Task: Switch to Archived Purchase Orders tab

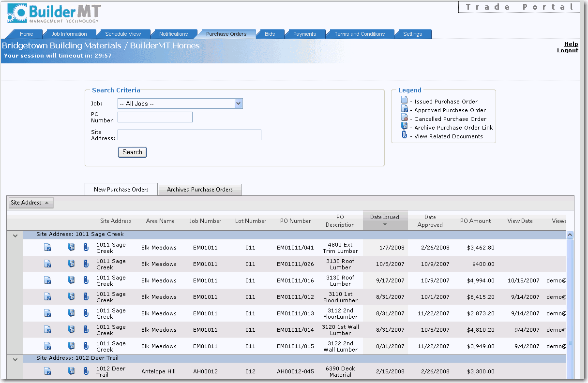Action: pyautogui.click(x=200, y=190)
